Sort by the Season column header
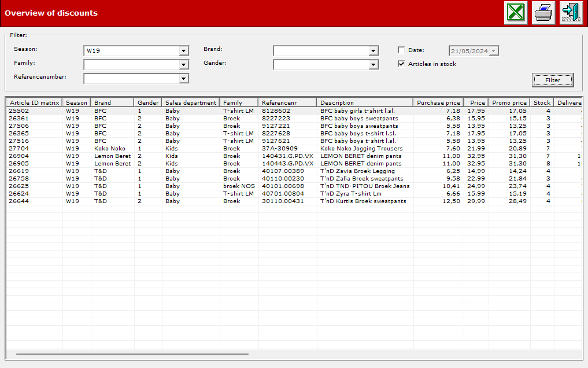 point(76,102)
